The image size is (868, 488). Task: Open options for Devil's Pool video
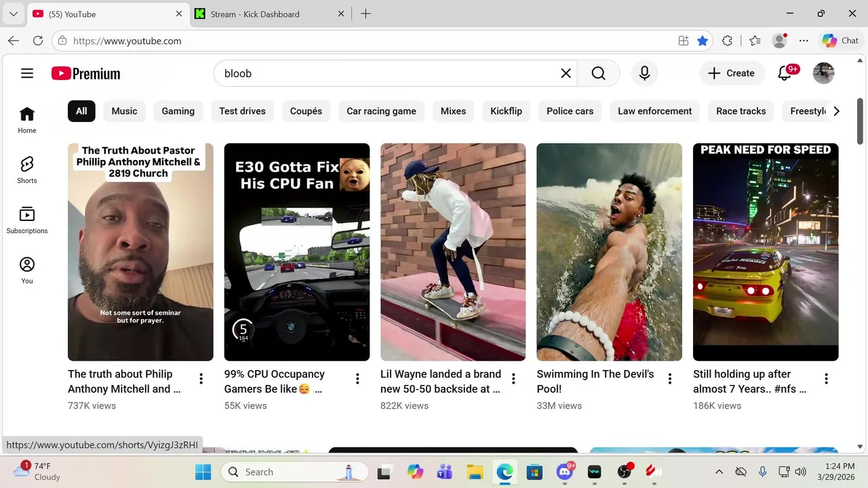pyautogui.click(x=670, y=379)
